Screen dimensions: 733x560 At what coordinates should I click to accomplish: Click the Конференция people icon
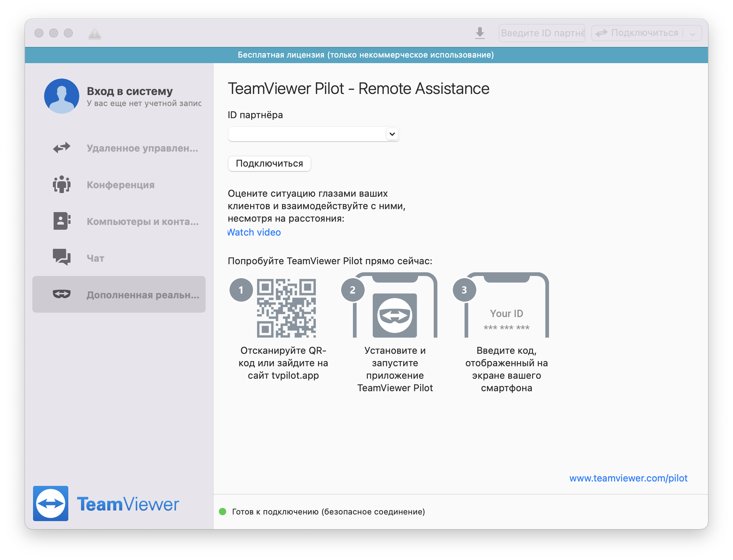pos(62,184)
